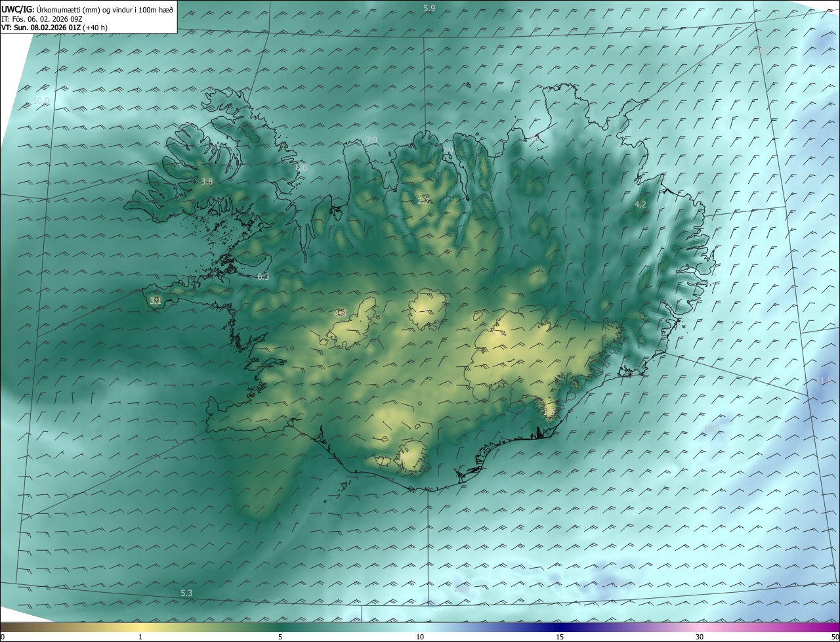Click the "3.1" value on the map
840x642 pixels.
click(156, 301)
